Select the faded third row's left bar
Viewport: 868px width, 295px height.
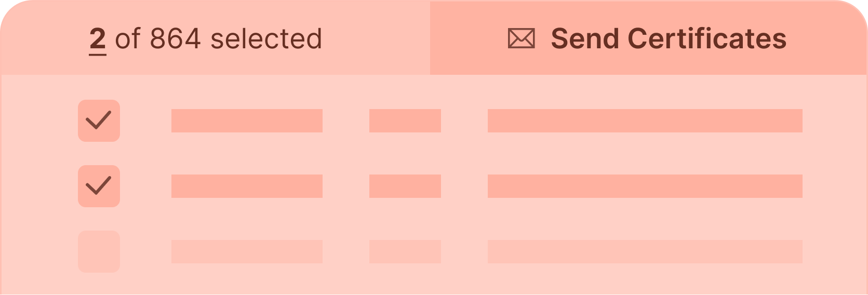pyautogui.click(x=247, y=251)
